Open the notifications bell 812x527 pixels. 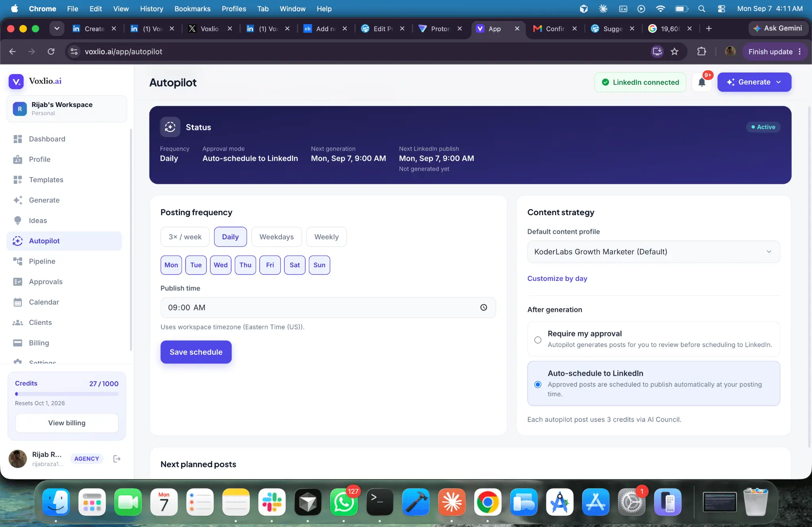pyautogui.click(x=702, y=82)
